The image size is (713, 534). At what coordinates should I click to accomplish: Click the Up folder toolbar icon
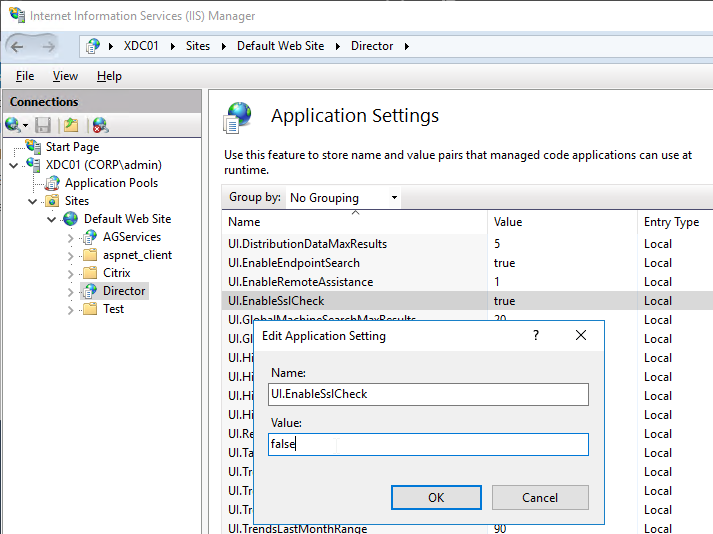point(71,125)
